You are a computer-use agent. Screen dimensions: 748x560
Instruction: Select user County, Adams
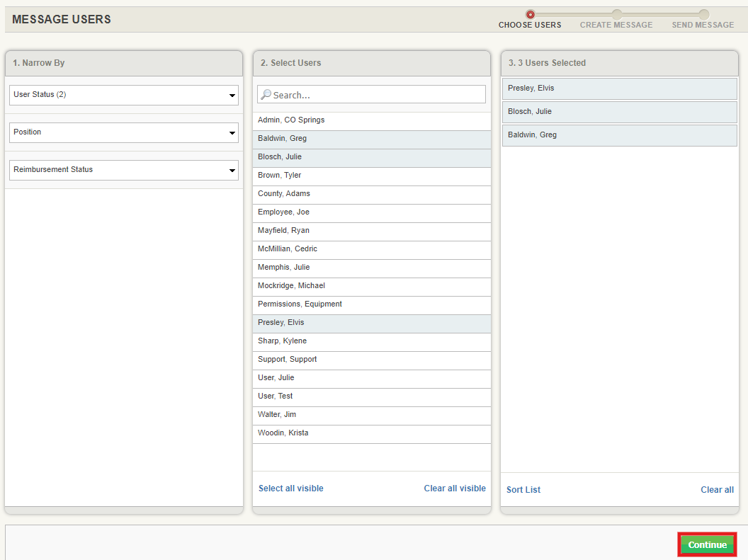[372, 194]
